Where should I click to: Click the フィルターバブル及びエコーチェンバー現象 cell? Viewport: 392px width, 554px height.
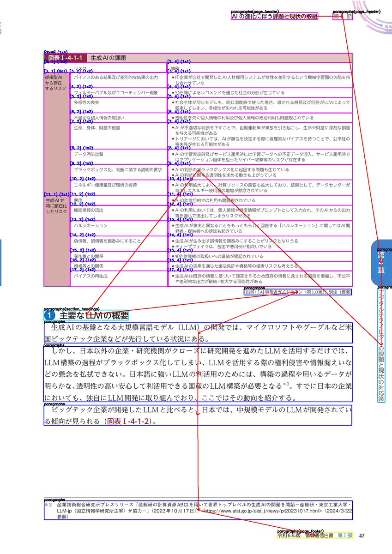(x=118, y=93)
